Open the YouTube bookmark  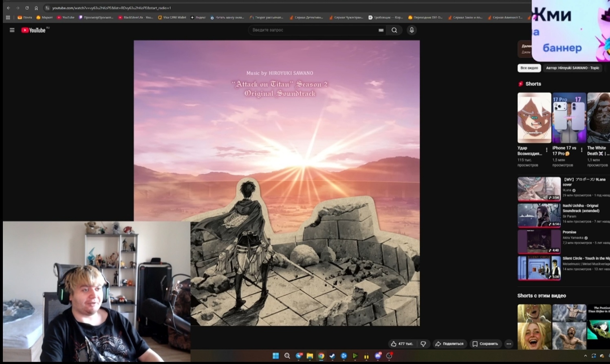(x=66, y=18)
